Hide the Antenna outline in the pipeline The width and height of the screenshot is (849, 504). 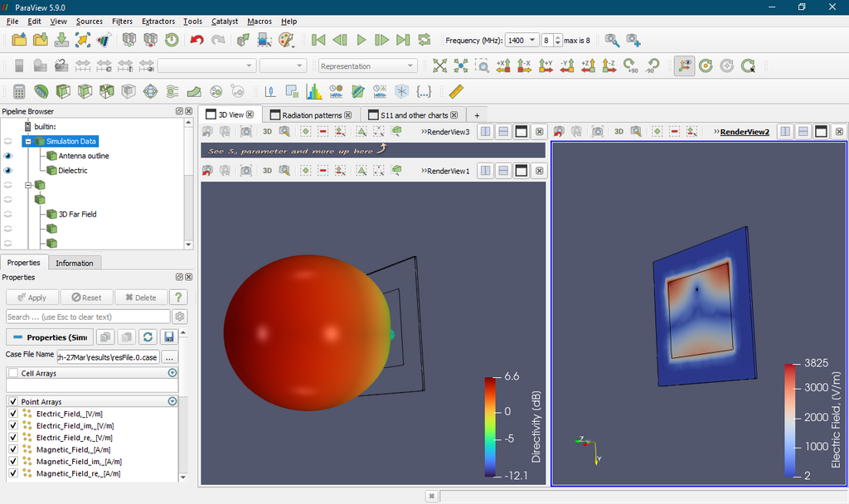click(8, 155)
